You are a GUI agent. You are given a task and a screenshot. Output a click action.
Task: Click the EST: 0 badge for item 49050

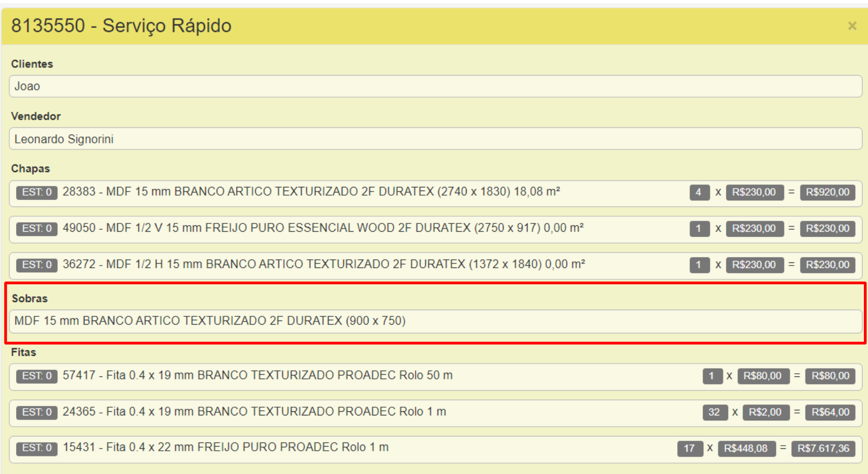[37, 229]
